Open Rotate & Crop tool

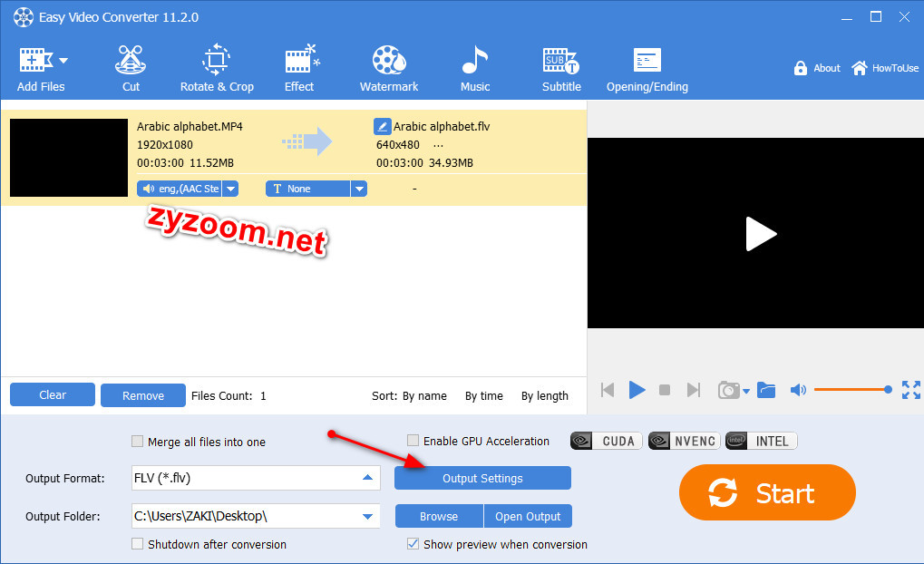pos(217,69)
